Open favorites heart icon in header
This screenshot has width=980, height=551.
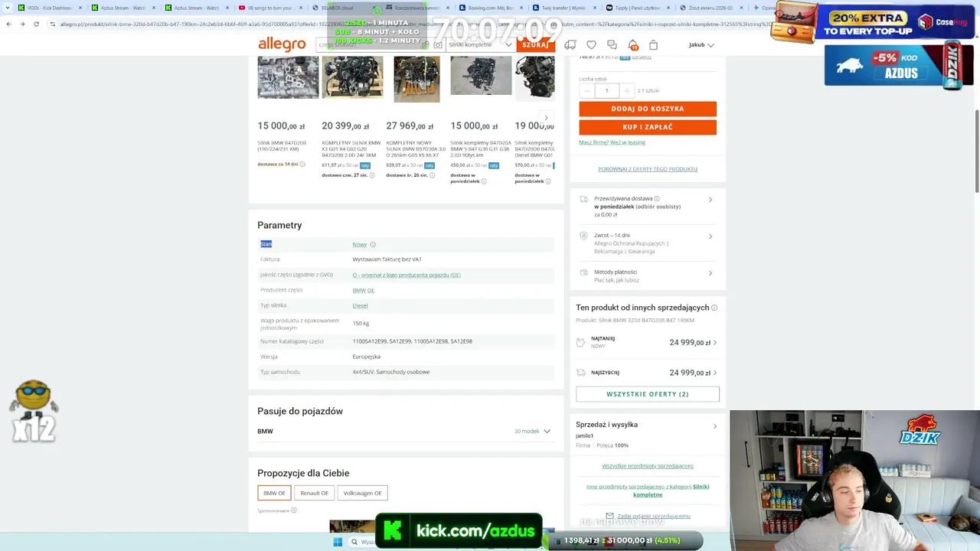pos(591,45)
